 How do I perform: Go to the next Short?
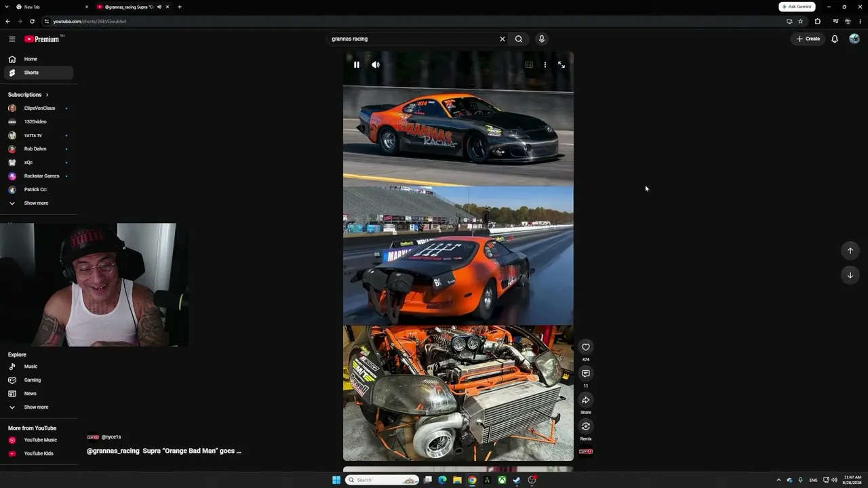[850, 275]
